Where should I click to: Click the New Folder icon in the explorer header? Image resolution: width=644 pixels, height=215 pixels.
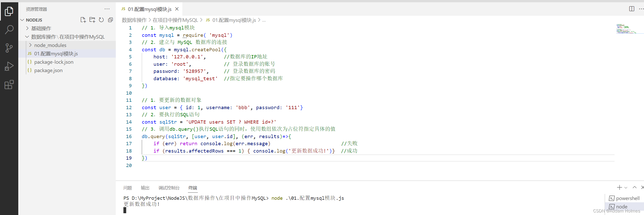coord(92,20)
